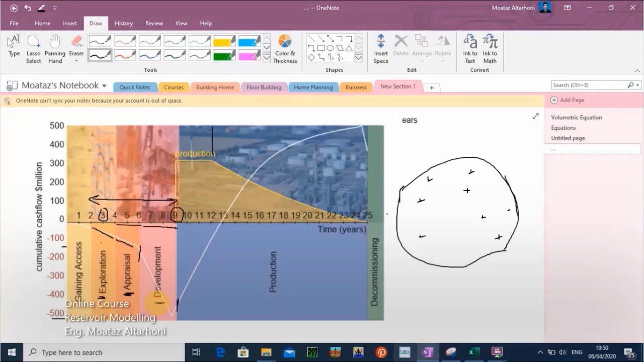This screenshot has height=362, width=644.
Task: Click the Windows taskbar search box
Action: [x=105, y=352]
